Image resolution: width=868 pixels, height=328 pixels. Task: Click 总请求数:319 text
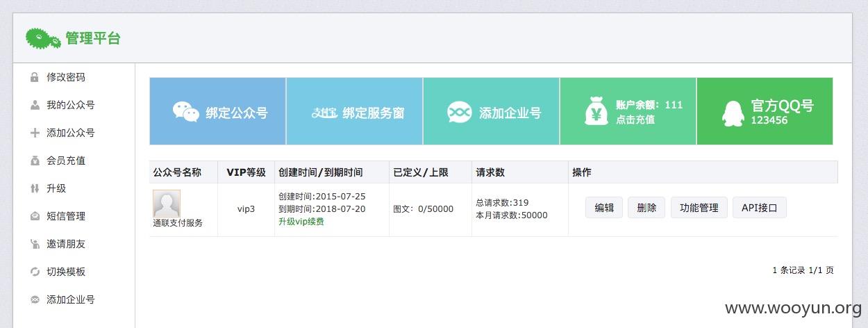pos(502,203)
